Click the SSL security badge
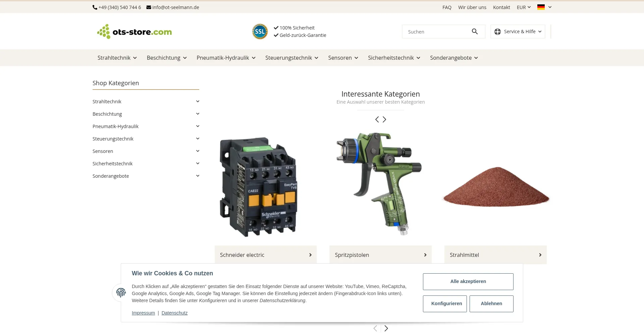The height and width of the screenshot is (333, 644). (x=260, y=32)
